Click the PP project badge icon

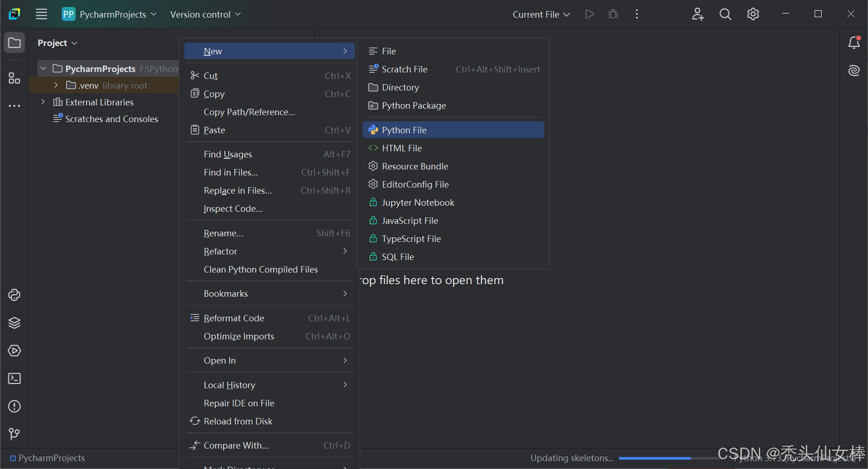click(x=69, y=14)
